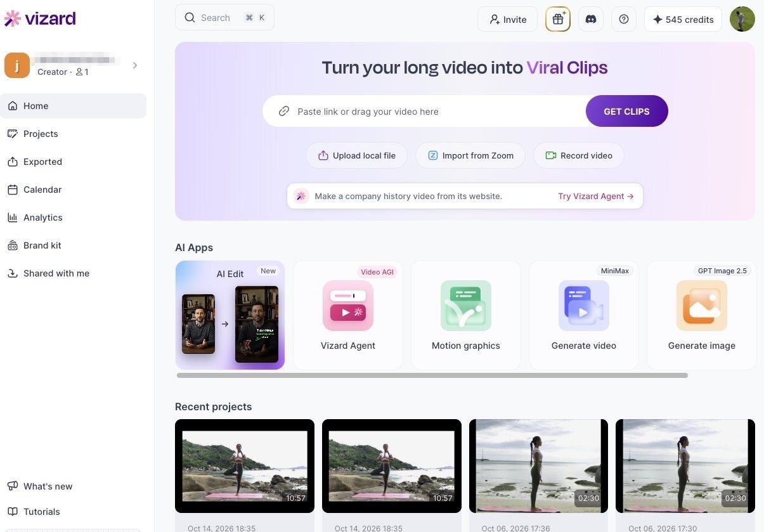Open the Motion graphics app icon
Screen dimensions: 764x532
coord(466,306)
